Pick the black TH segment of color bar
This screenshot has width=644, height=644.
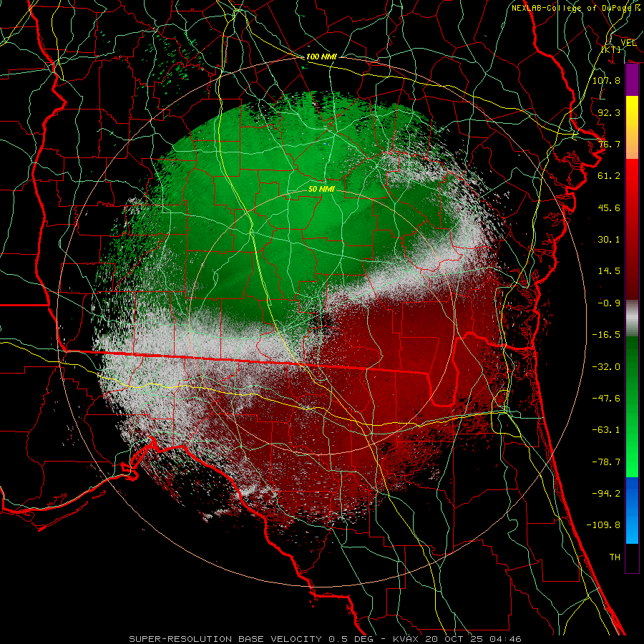click(x=632, y=557)
